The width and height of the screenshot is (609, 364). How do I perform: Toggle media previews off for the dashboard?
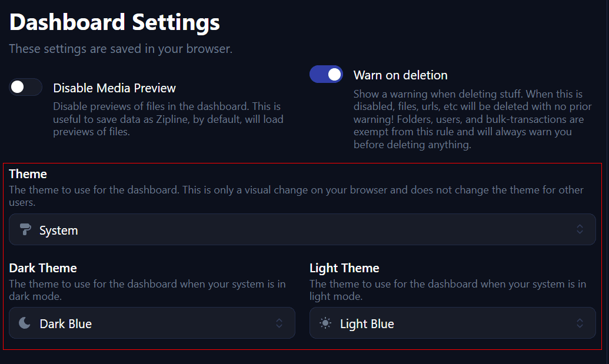point(25,86)
